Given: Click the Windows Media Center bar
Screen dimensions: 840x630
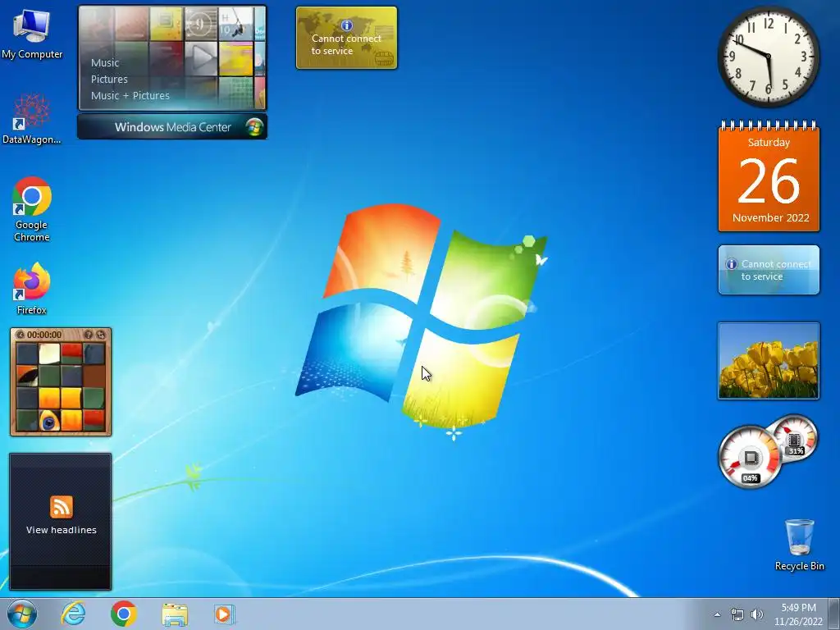Looking at the screenshot, I should tap(172, 127).
